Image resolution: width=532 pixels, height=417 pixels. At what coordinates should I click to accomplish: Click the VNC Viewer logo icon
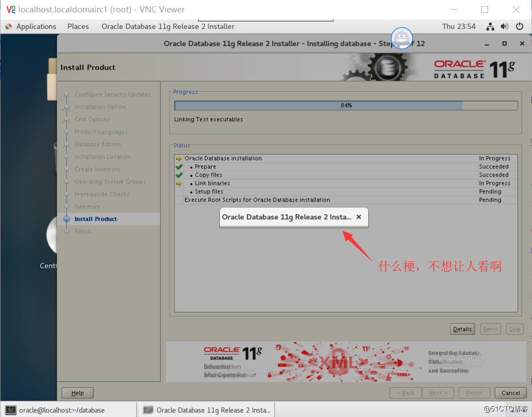(11, 9)
